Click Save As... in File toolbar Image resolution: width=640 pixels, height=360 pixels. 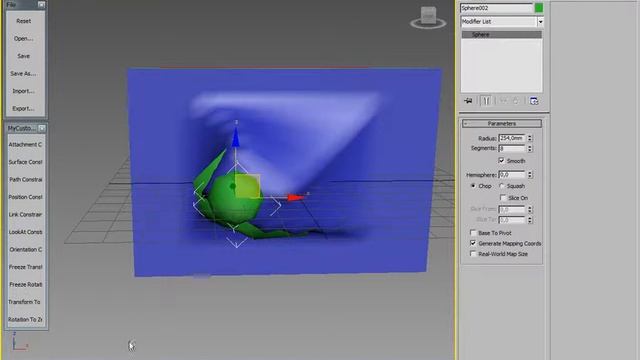coord(24,73)
